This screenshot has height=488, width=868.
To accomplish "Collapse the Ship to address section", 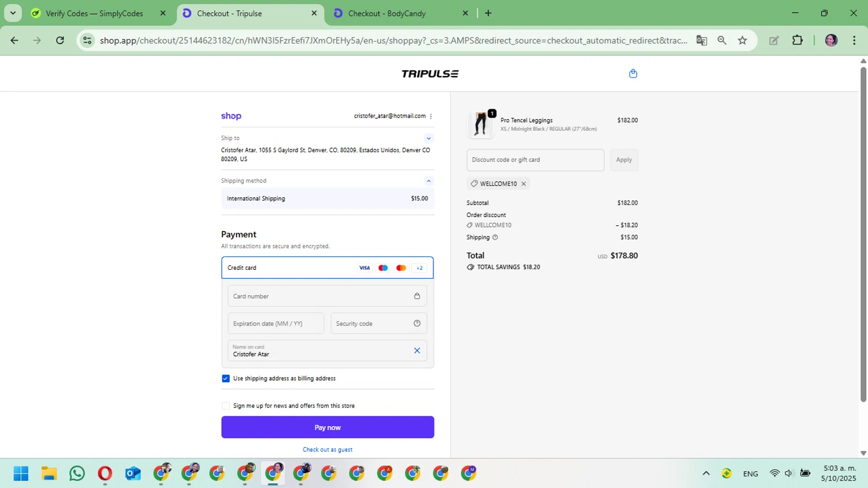I will coord(429,138).
